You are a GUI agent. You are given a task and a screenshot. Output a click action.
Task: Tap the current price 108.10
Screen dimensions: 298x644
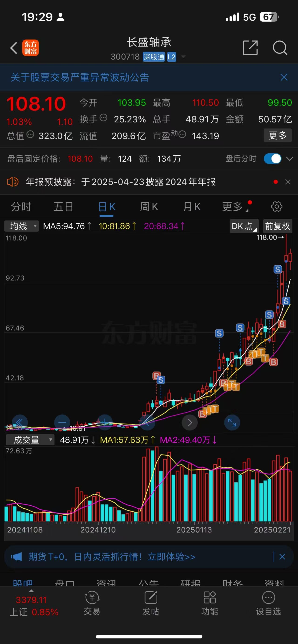tap(36, 104)
